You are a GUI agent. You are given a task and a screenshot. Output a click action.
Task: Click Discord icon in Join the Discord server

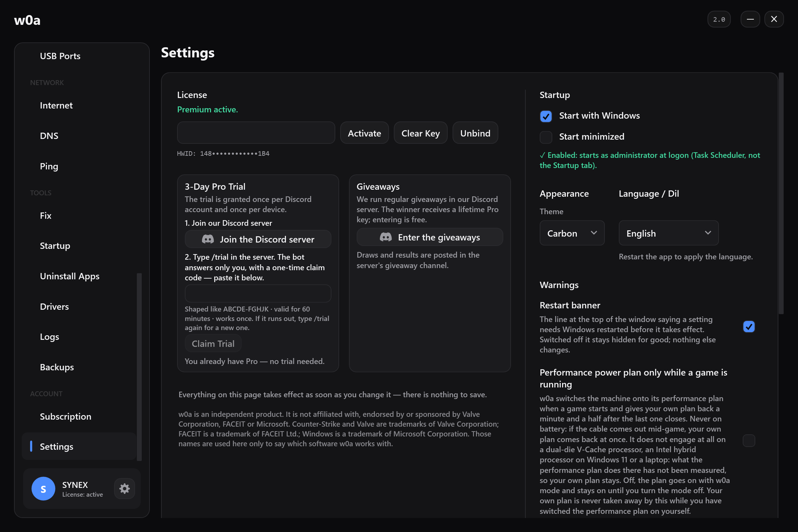208,239
